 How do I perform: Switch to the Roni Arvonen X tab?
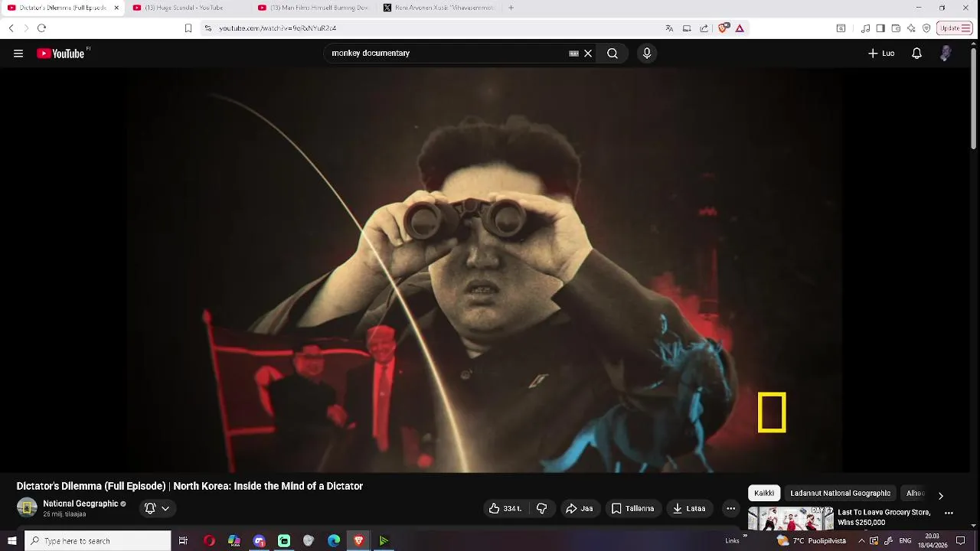click(x=439, y=8)
